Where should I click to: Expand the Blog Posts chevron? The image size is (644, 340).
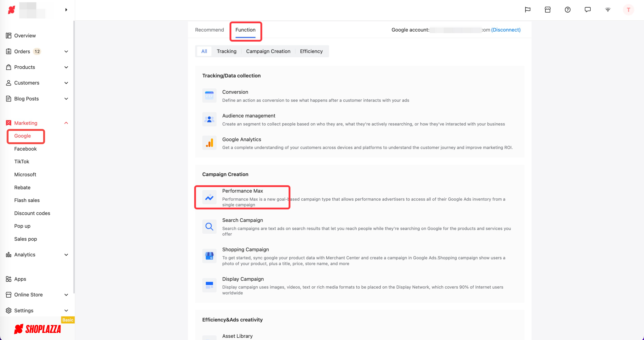pyautogui.click(x=66, y=99)
